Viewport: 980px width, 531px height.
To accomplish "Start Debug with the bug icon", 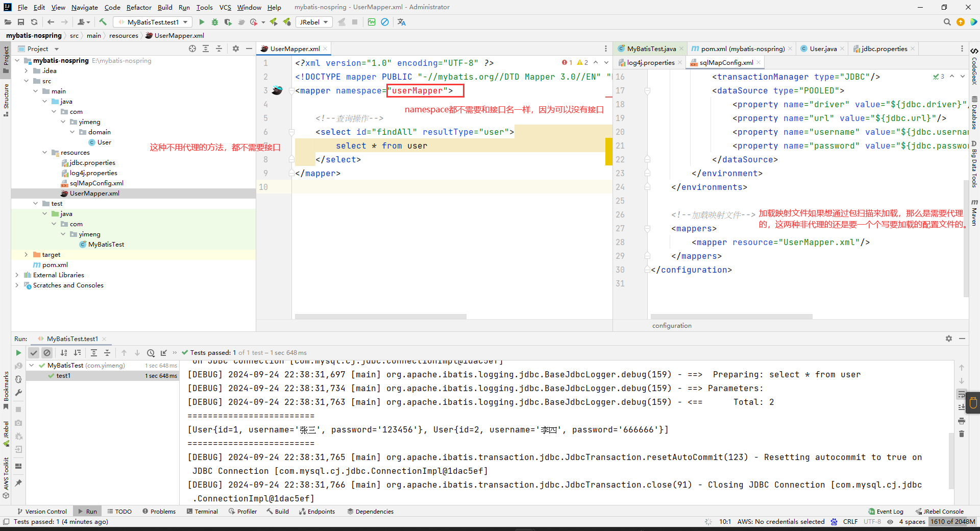I will pyautogui.click(x=215, y=22).
